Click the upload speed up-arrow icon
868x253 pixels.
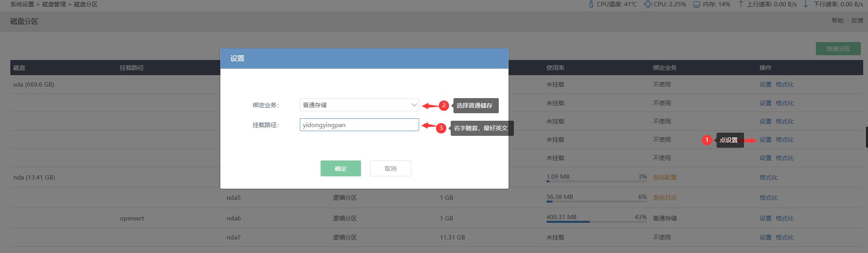(740, 4)
